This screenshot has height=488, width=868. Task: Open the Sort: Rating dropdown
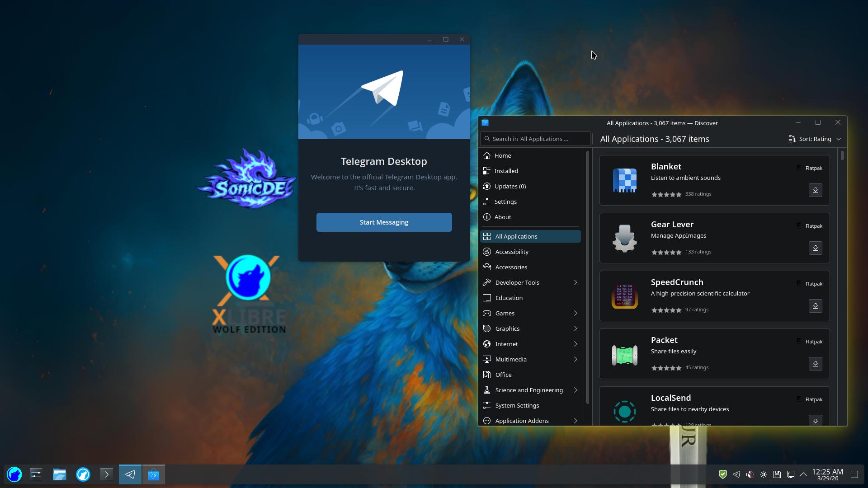(815, 139)
